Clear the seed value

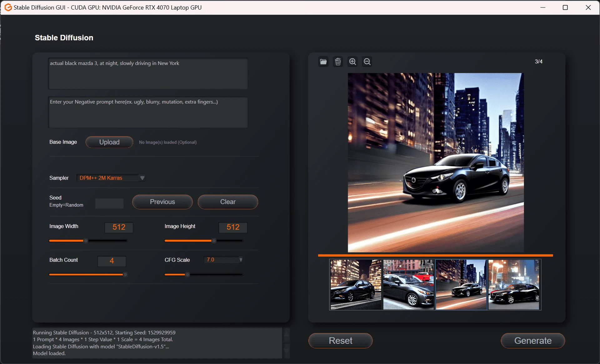[228, 202]
